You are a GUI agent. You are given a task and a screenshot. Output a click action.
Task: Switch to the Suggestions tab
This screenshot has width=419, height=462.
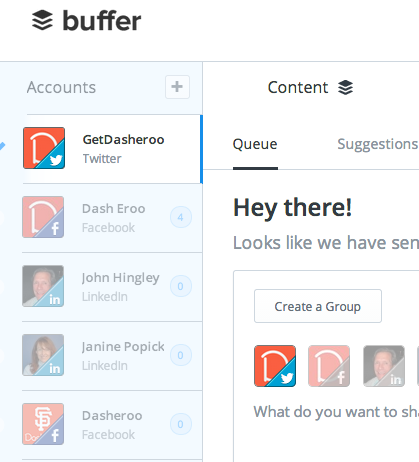point(378,144)
